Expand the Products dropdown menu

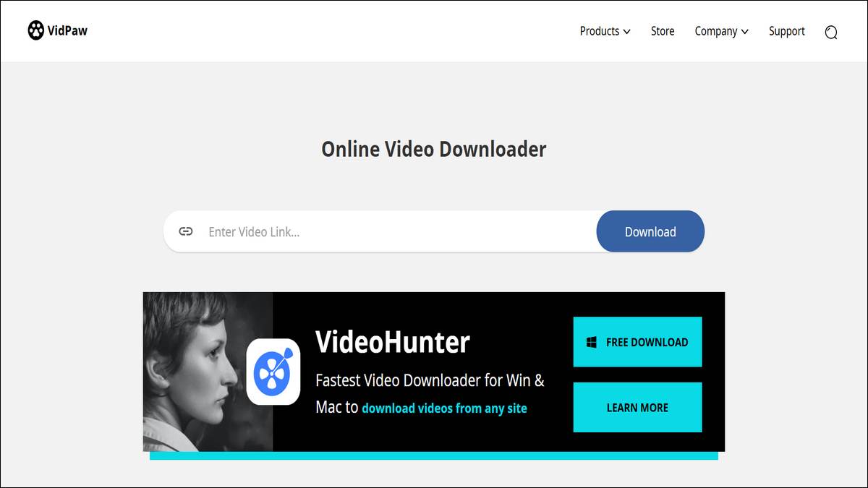(605, 31)
